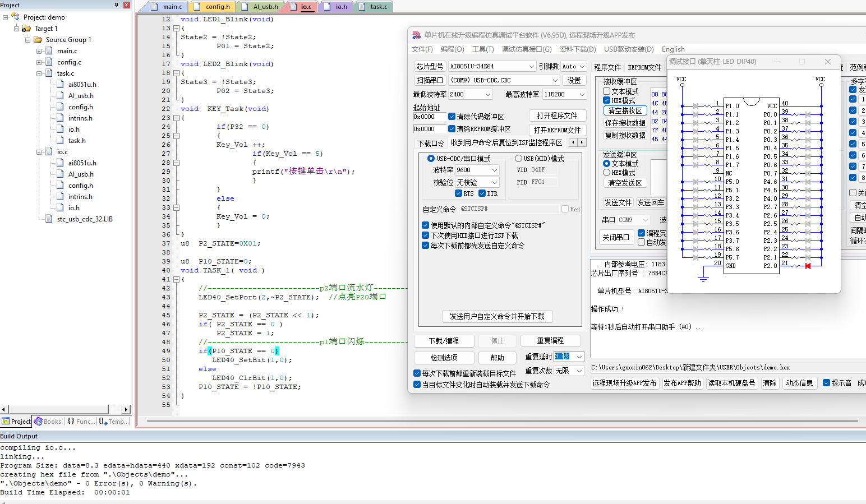
Task: Click the 发送用户自定义命令并开始下载 button
Action: [x=497, y=316]
